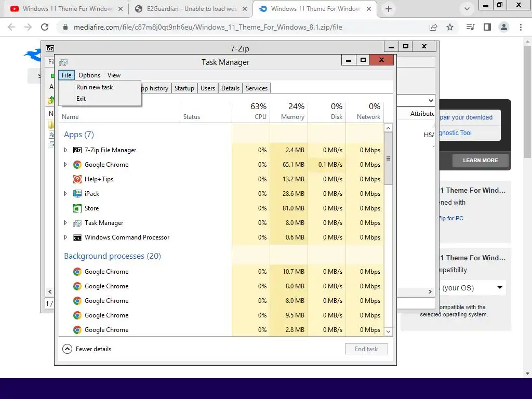Viewport: 532px width, 399px height.
Task: Go back in Chrome browser
Action: [11, 27]
